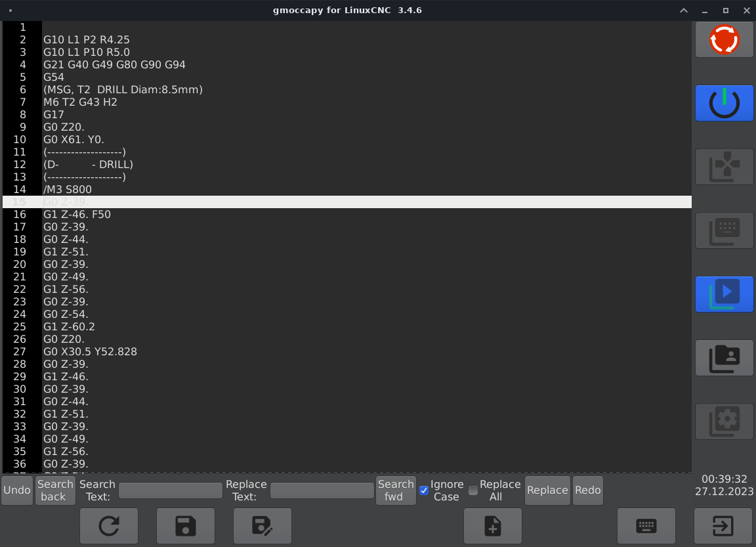Image resolution: width=756 pixels, height=547 pixels.
Task: Show the on-screen keyboard
Action: 646,526
